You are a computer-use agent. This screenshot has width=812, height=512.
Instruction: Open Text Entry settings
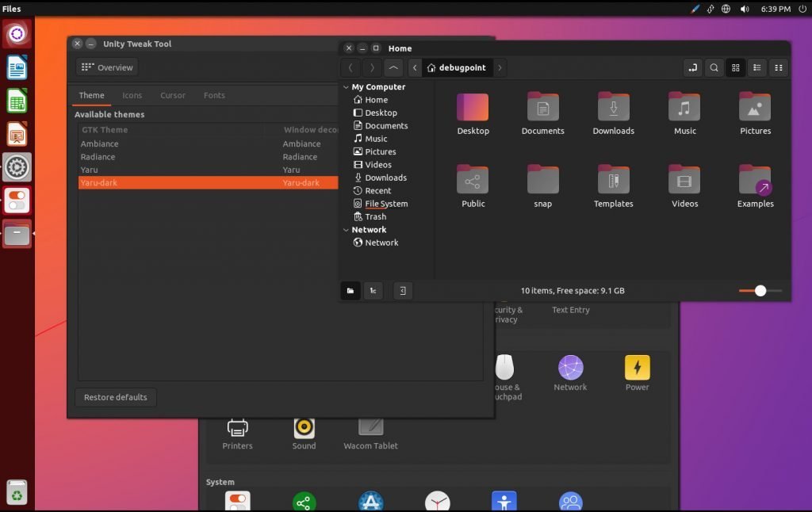570,310
